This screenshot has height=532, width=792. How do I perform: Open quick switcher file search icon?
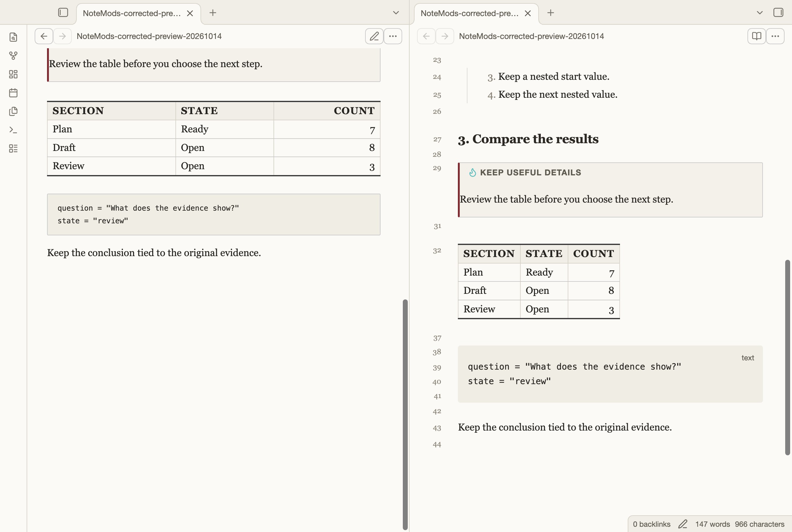point(13,37)
